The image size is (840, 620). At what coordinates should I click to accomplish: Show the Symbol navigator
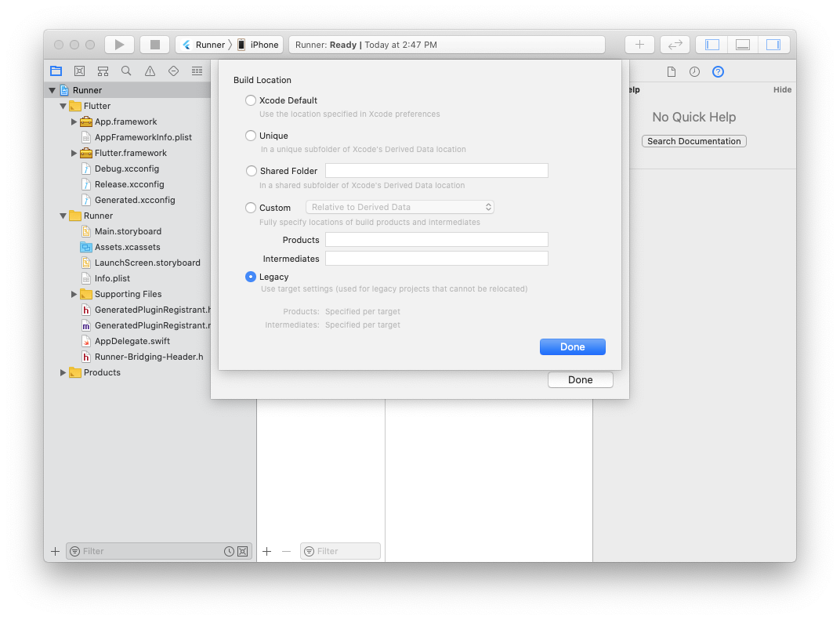103,71
